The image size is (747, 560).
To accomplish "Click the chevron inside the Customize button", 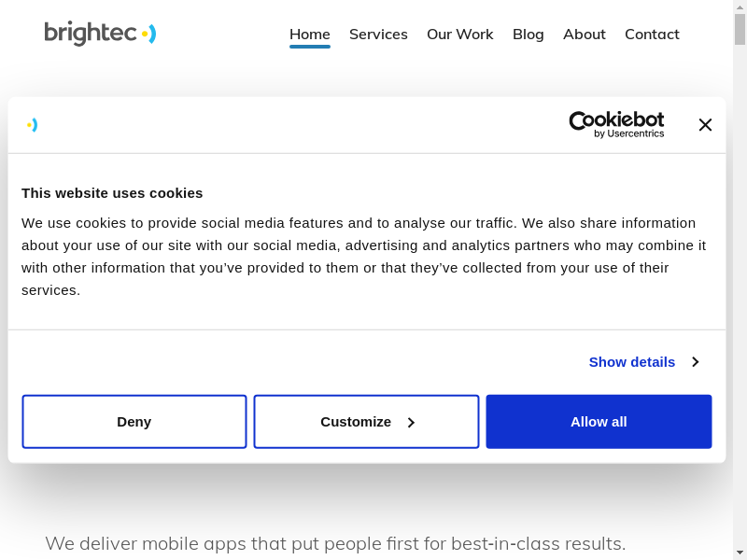I will click(410, 423).
